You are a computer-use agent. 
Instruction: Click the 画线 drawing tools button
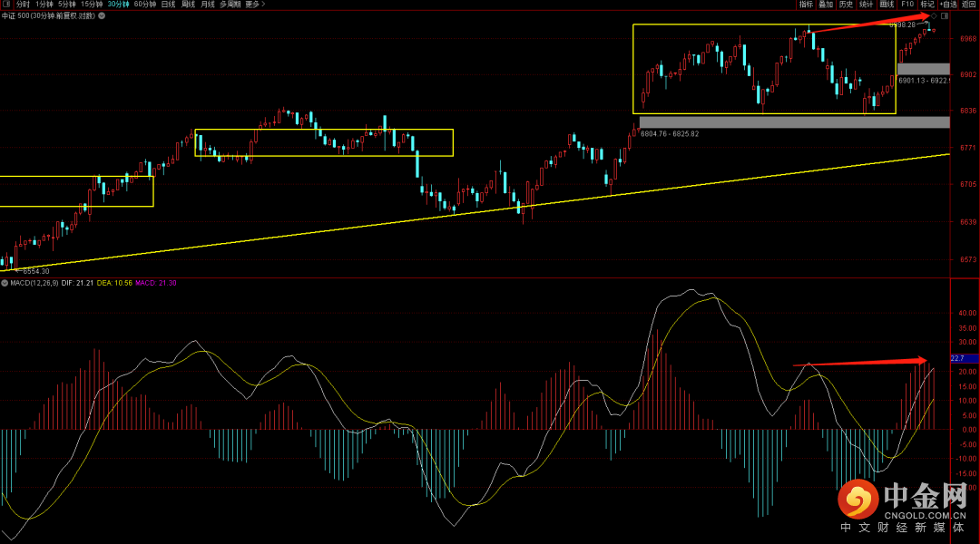click(887, 5)
